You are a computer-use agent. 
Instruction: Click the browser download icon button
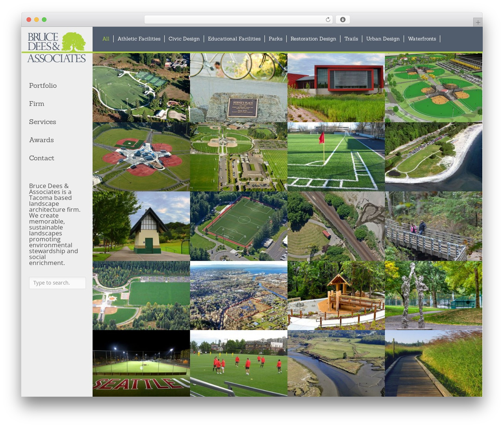[343, 20]
